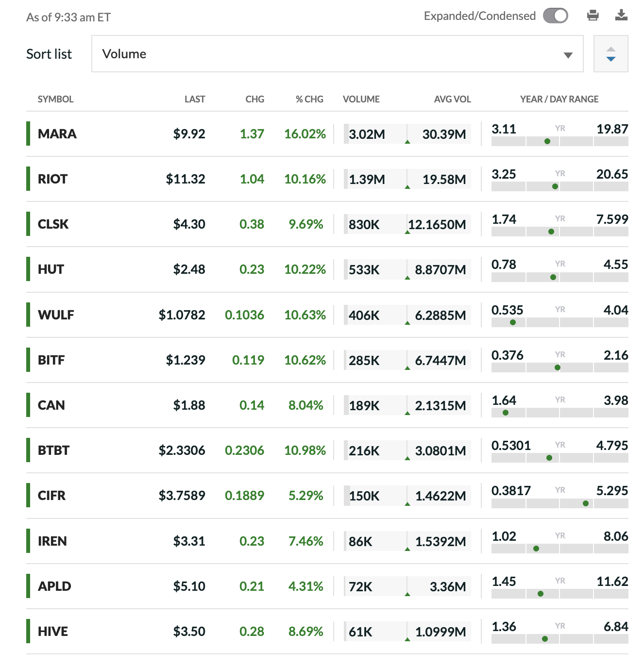Sort by VOLUME column header
This screenshot has width=644, height=667.
click(361, 99)
